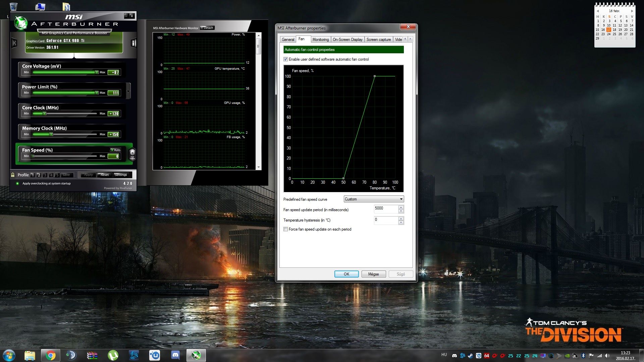
Task: Click the Power Limit 111 value field
Action: tap(114, 93)
